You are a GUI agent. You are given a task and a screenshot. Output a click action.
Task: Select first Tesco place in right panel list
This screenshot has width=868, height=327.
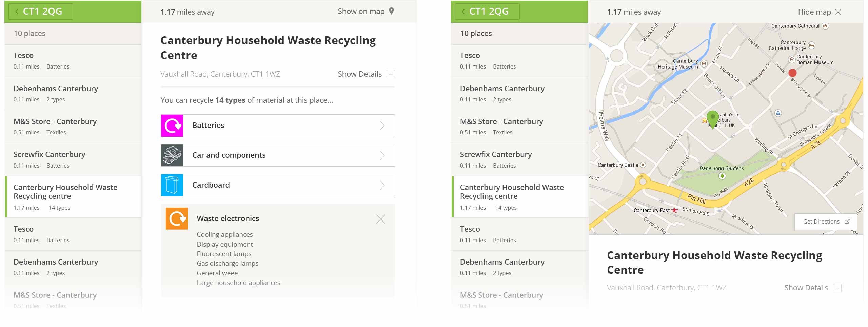519,60
